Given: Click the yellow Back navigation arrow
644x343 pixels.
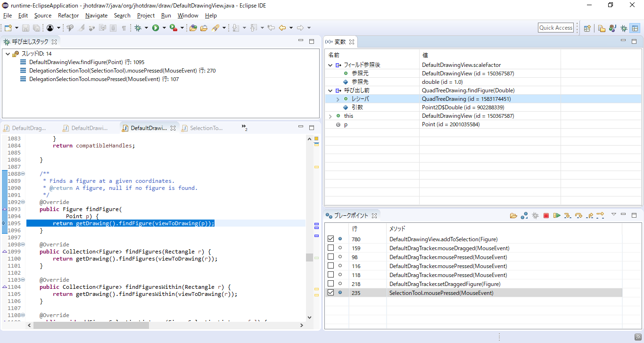Looking at the screenshot, I should 282,28.
